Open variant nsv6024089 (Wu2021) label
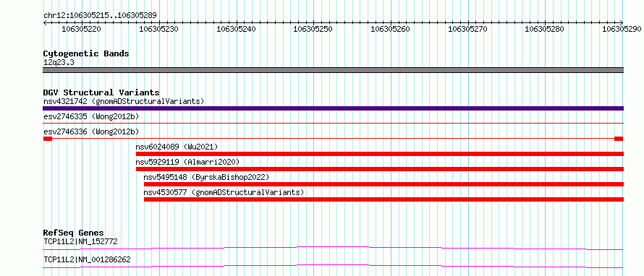The image size is (644, 276). (177, 147)
